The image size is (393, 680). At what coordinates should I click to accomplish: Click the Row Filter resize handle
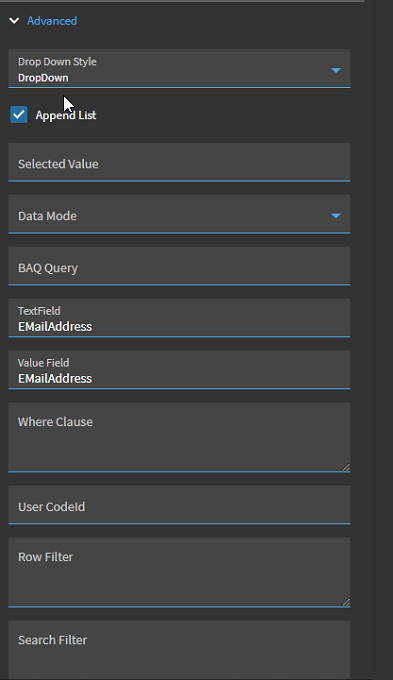[346, 602]
